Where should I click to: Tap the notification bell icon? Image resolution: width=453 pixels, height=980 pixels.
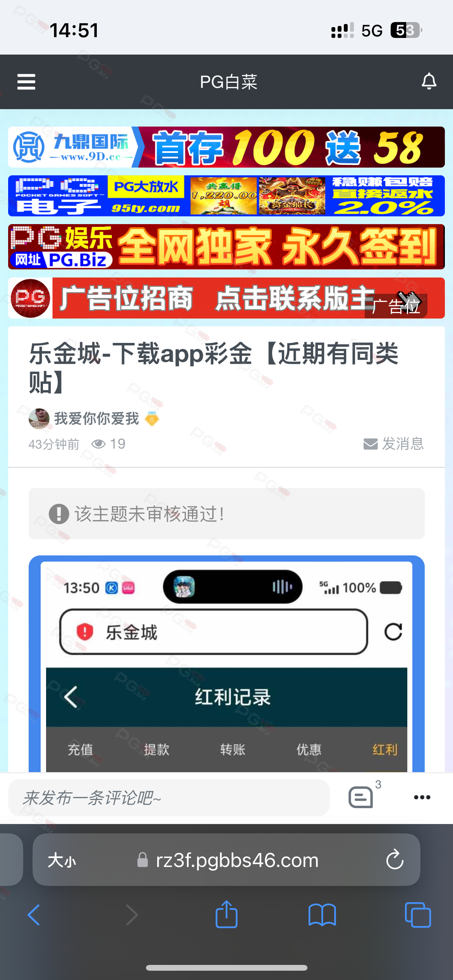(429, 81)
